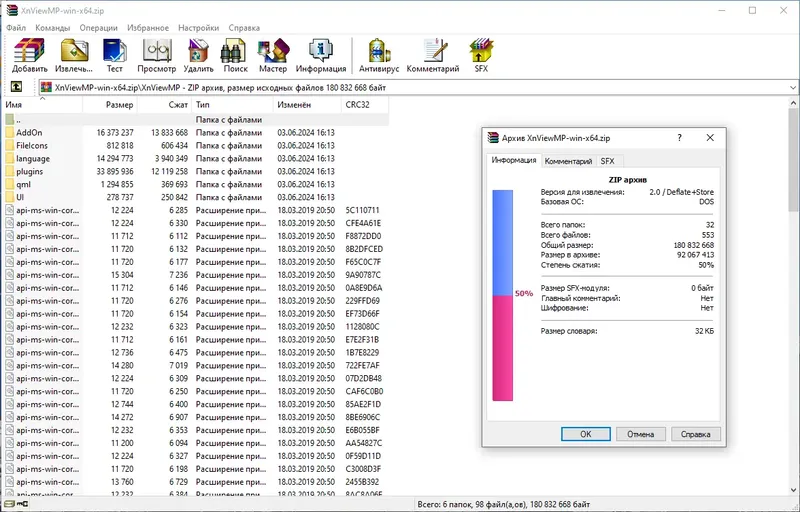
Task: Confirm with the OK button
Action: [586, 434]
